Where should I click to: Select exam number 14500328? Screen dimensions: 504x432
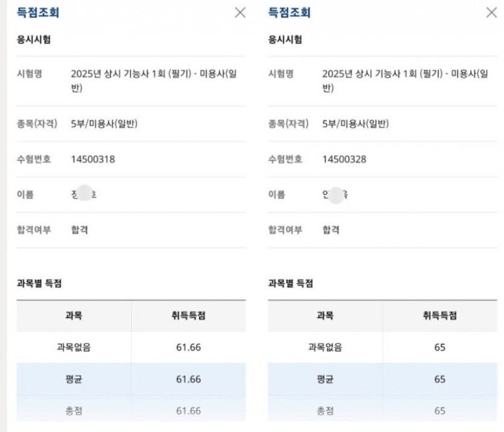344,159
